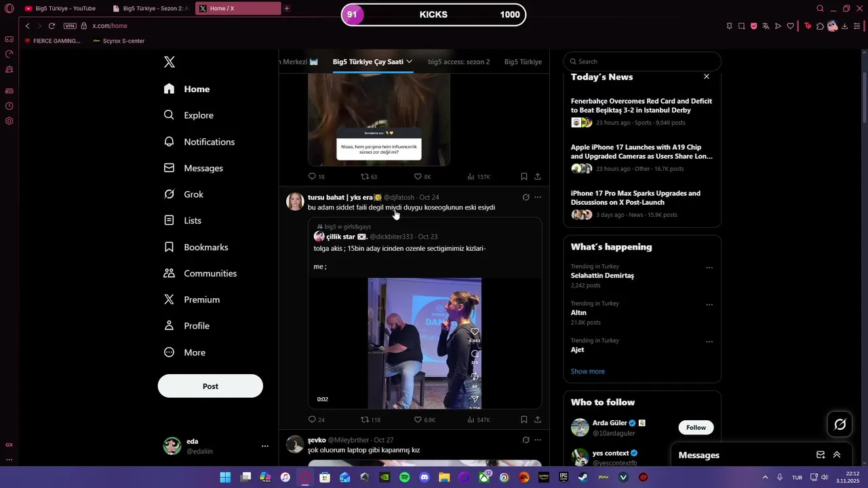Viewport: 868px width, 488px height.
Task: Open Grok from the sidebar
Action: pyautogui.click(x=184, y=195)
